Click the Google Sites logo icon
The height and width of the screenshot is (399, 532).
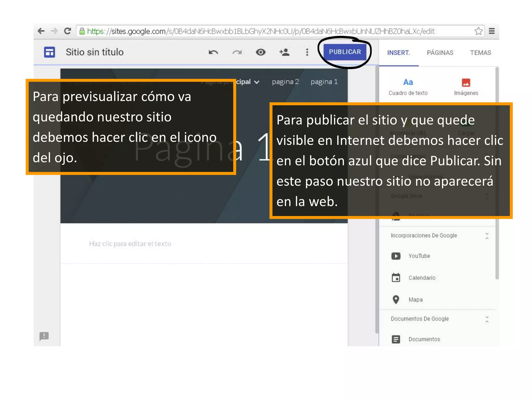coord(49,52)
